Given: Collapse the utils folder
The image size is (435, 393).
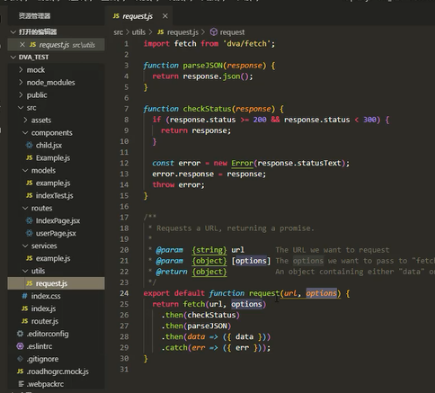Looking at the screenshot, I should tap(25, 271).
